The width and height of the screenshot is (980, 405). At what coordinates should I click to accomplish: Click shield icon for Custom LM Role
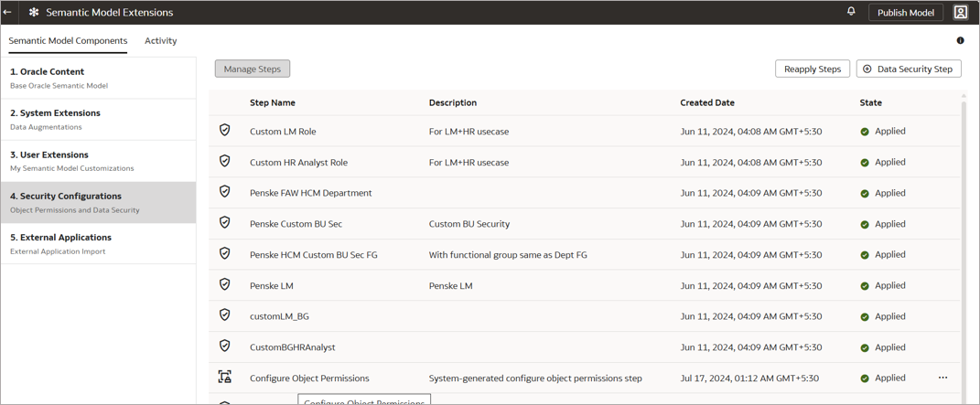click(225, 131)
